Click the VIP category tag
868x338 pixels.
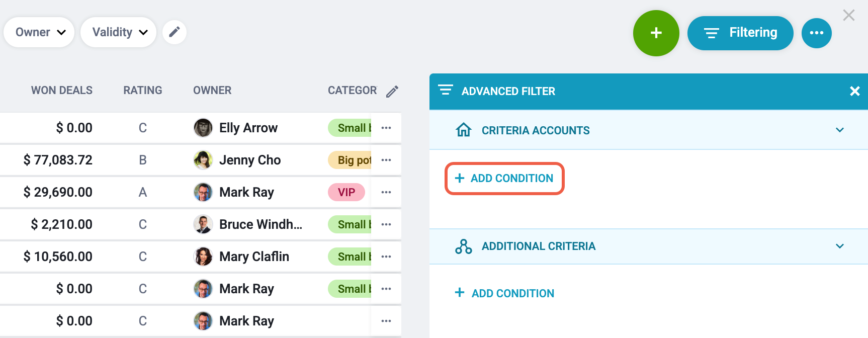346,192
